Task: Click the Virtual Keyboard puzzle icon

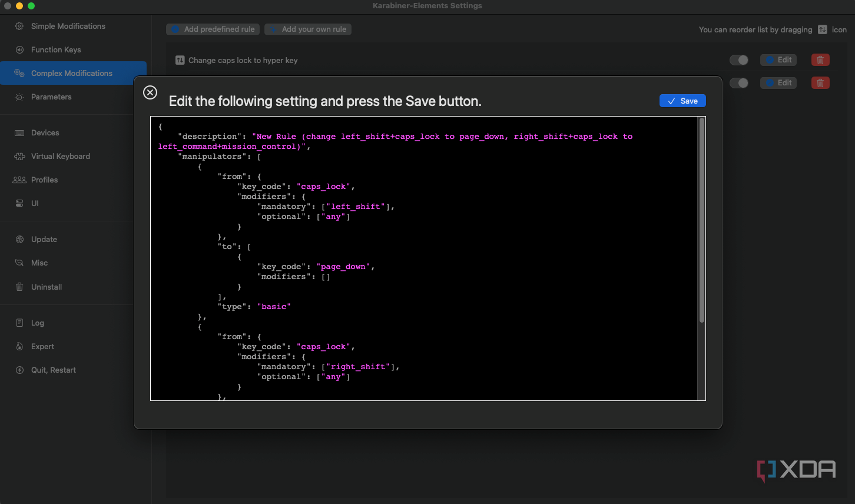Action: (19, 156)
